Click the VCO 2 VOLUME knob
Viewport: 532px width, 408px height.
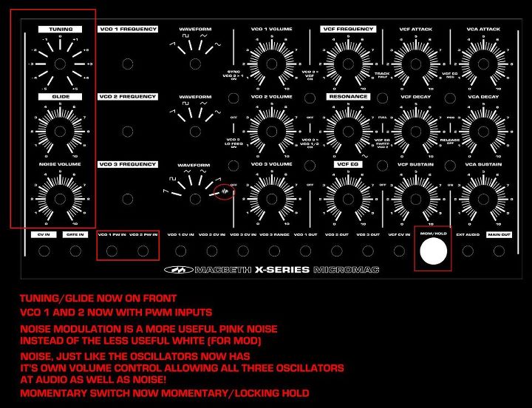point(271,132)
